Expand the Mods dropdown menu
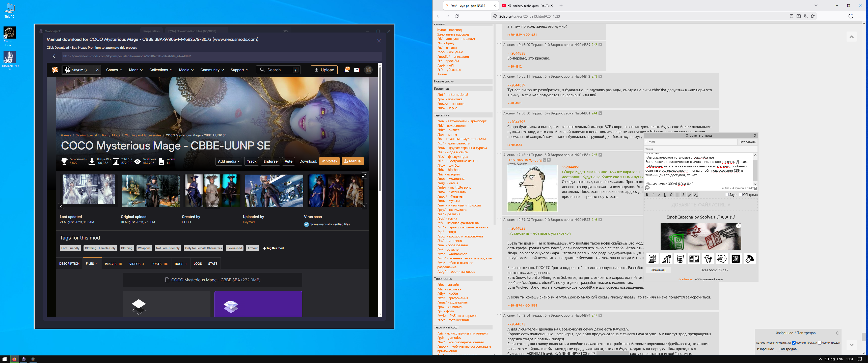 [x=136, y=70]
